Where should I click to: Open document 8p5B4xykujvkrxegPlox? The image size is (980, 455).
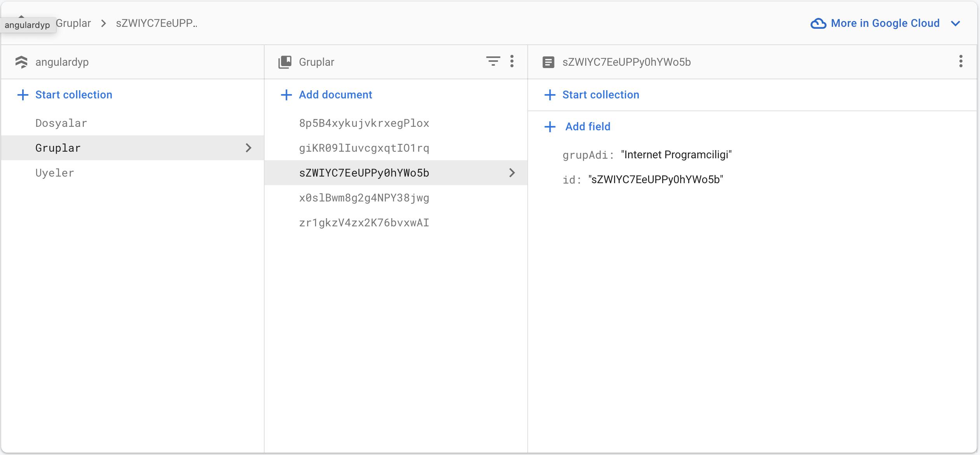(364, 123)
